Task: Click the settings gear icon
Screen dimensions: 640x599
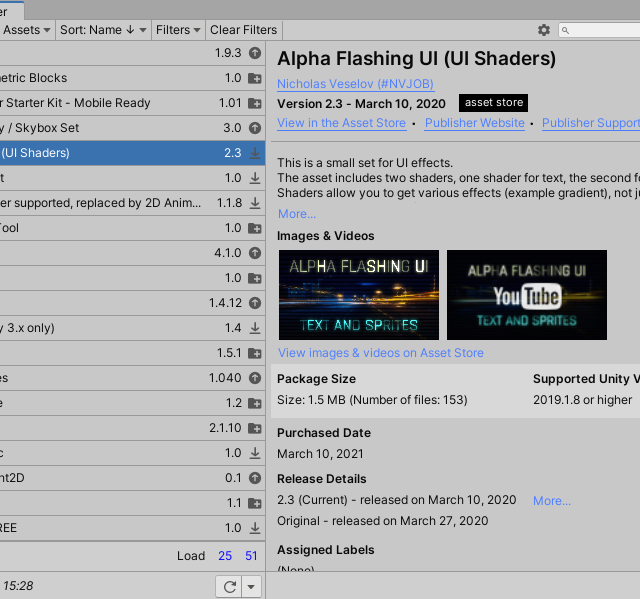Action: pos(544,30)
